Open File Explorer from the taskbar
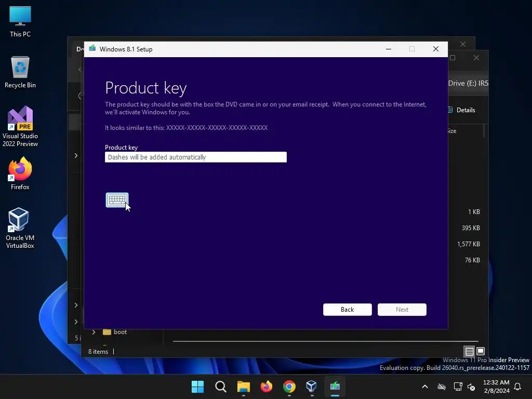 tap(243, 387)
